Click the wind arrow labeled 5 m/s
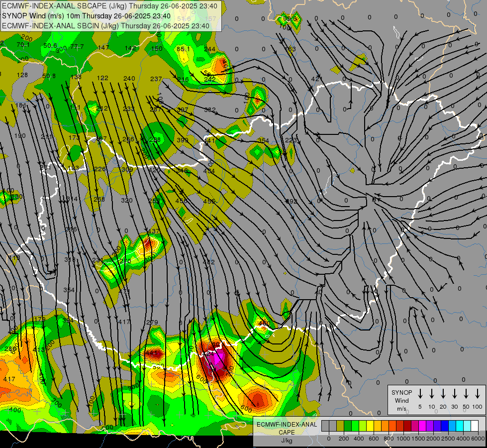Viewport: 487px width, 448px height. click(420, 394)
